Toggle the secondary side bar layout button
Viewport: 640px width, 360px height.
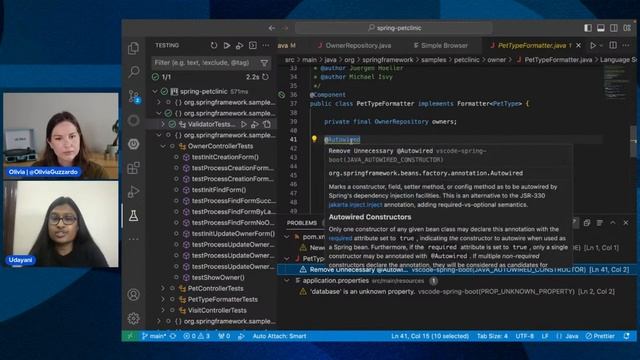[x=614, y=28]
